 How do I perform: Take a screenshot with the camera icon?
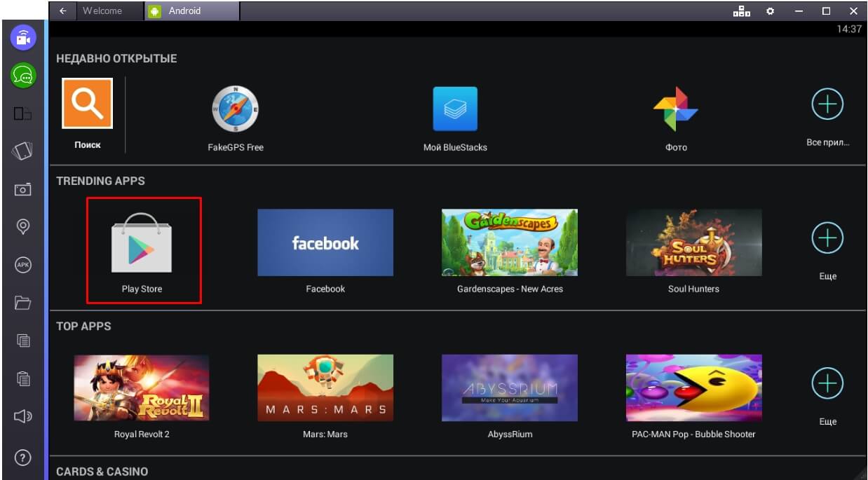click(x=22, y=189)
